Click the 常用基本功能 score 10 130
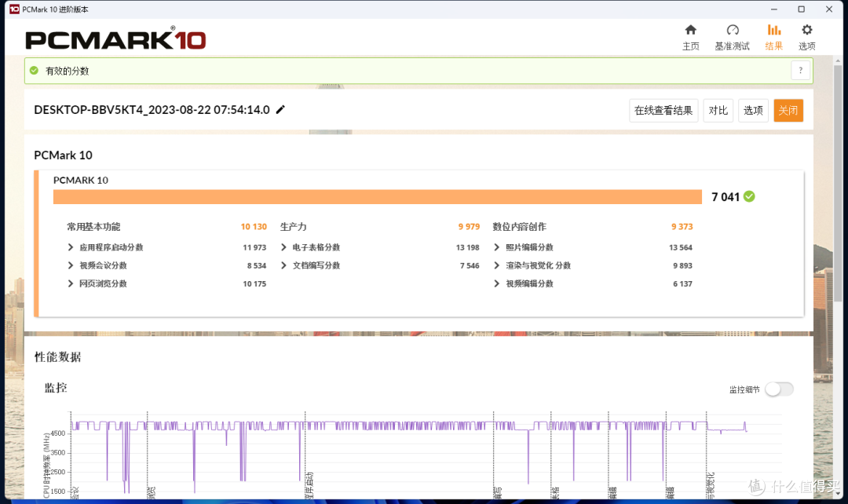The height and width of the screenshot is (504, 848). [254, 227]
